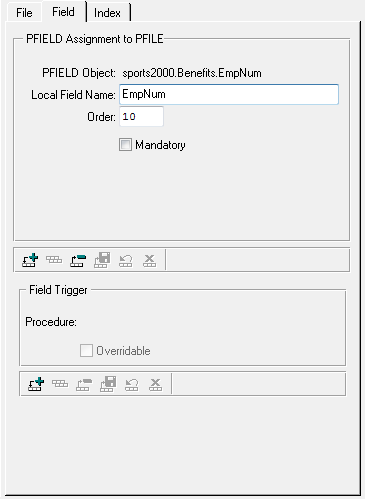
Task: Focus the Order field containing 10
Action: click(141, 116)
